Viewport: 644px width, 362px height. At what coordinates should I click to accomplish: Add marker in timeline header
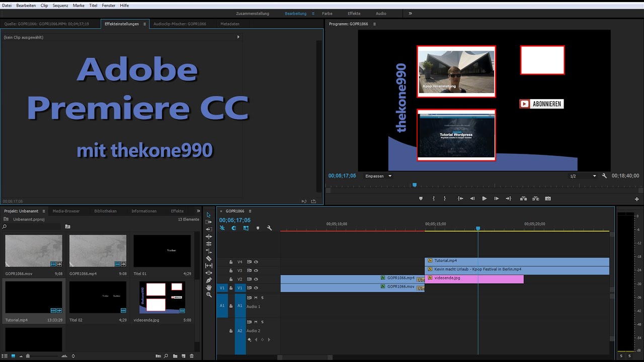click(x=258, y=228)
